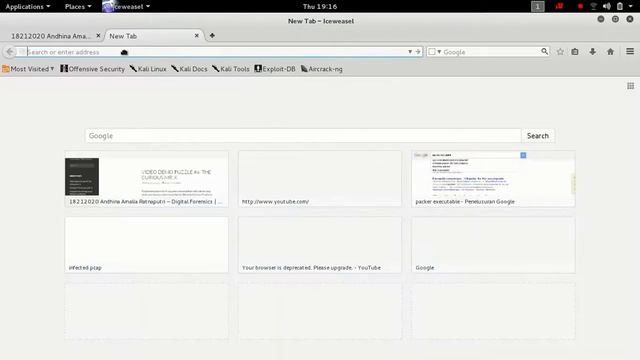Open the hamburger menu
Screen dimensions: 640x360
tap(630, 51)
